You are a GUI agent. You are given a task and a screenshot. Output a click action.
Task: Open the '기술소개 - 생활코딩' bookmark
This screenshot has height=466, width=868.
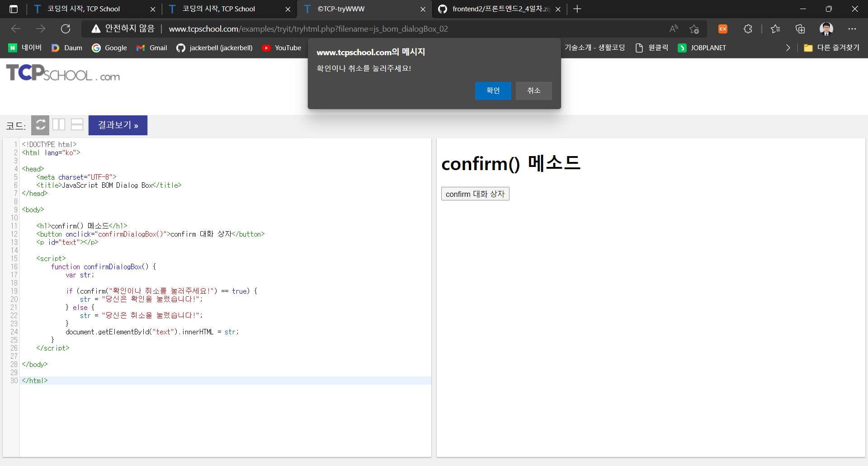point(594,48)
